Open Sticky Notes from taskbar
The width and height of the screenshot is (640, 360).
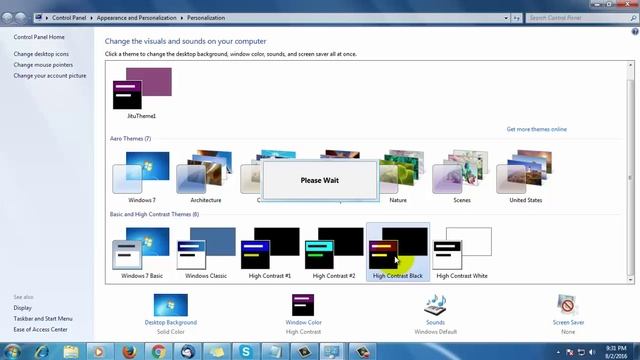(x=217, y=351)
